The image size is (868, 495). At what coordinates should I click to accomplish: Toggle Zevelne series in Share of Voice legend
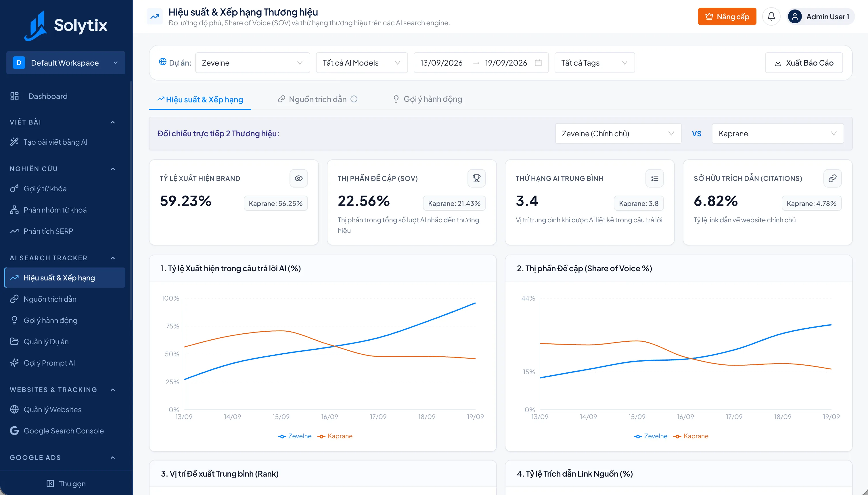(x=651, y=436)
